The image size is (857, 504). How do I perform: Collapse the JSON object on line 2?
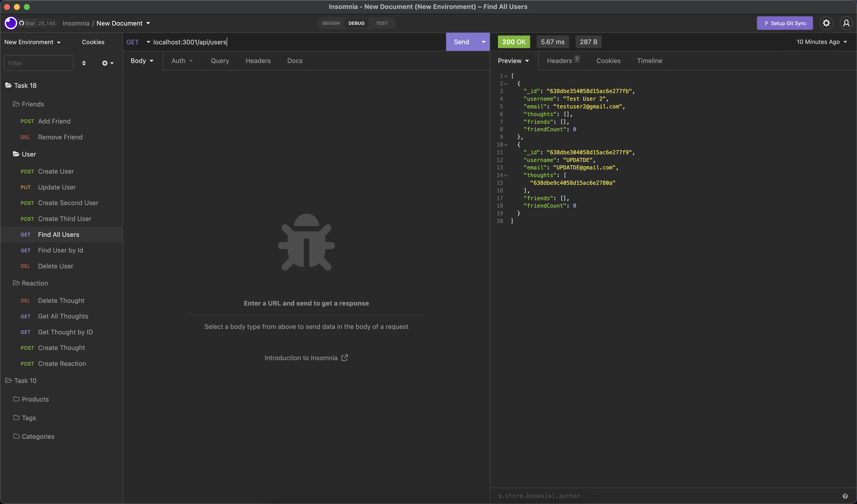click(x=506, y=84)
